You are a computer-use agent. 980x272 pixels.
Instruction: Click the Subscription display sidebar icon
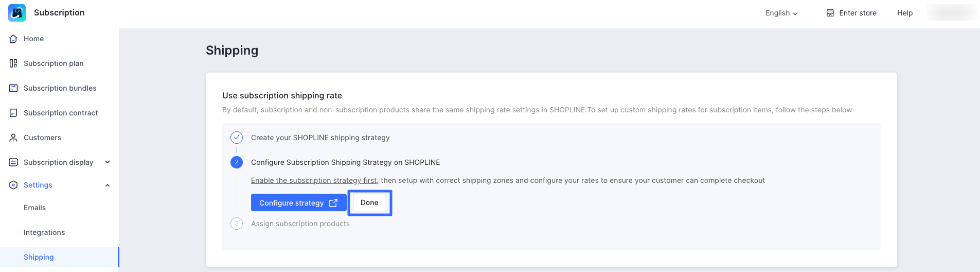pyautogui.click(x=13, y=162)
